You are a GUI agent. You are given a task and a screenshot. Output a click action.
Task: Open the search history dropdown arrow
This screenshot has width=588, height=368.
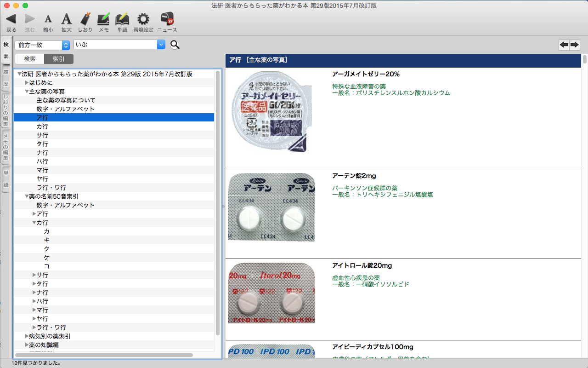pos(161,45)
